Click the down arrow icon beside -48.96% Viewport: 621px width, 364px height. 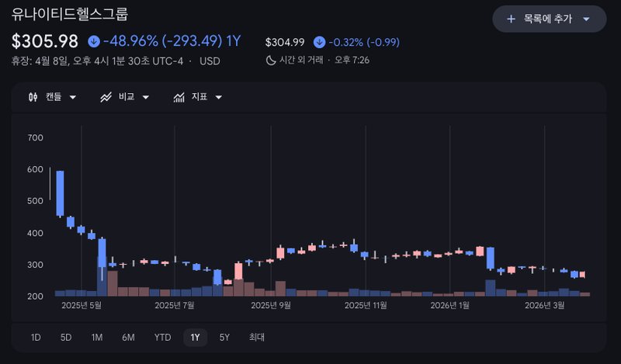click(94, 41)
